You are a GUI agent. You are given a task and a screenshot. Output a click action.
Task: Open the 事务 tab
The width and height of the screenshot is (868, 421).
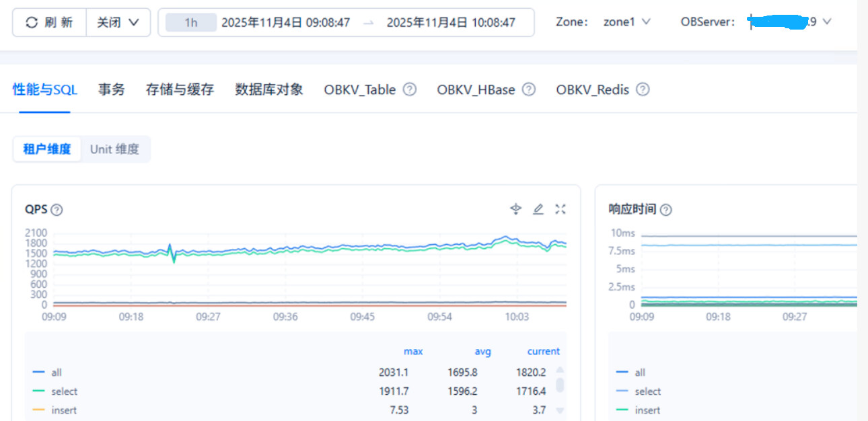tap(112, 89)
